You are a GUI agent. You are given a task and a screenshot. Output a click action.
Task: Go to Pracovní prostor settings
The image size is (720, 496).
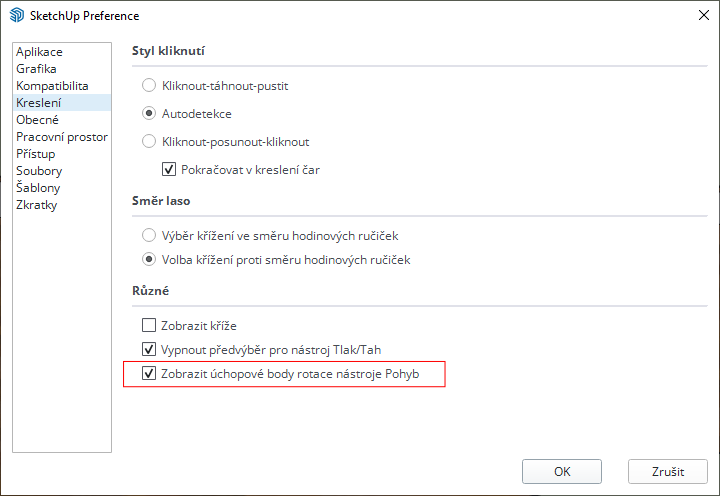(x=62, y=137)
